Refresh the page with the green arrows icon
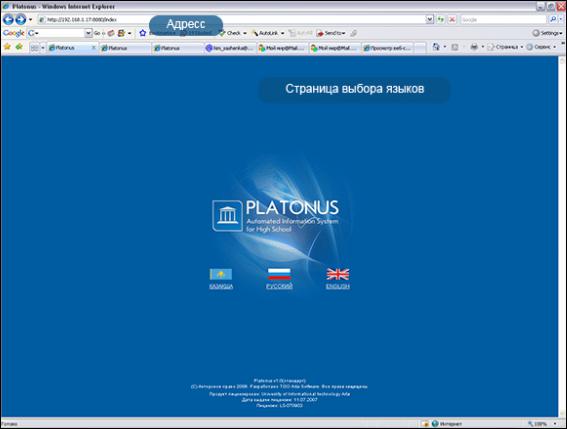This screenshot has height=429, width=567. pyautogui.click(x=440, y=20)
